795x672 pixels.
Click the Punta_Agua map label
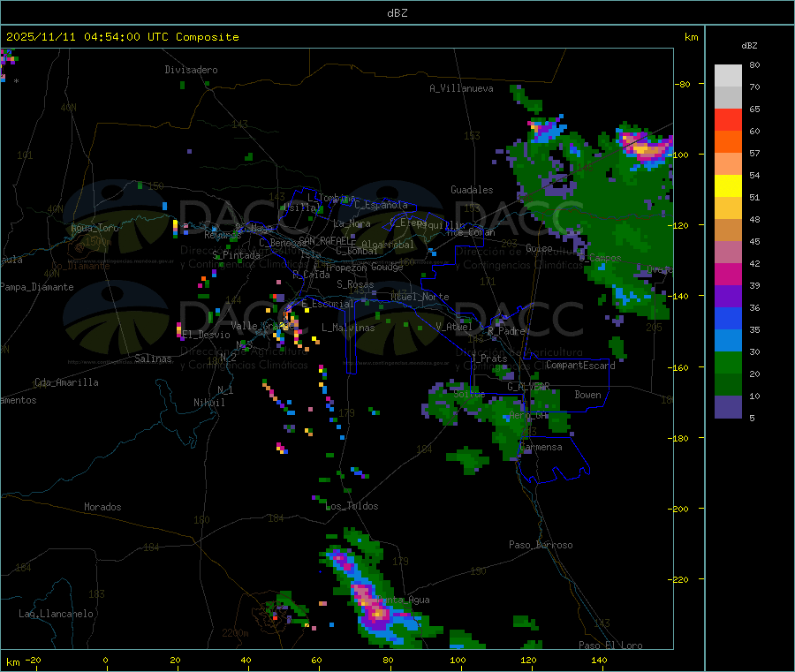[404, 600]
